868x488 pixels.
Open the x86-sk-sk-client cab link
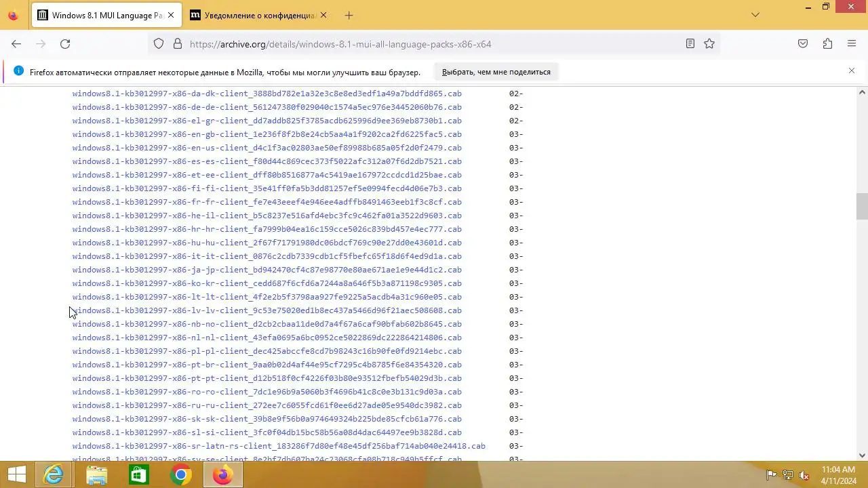coord(267,419)
